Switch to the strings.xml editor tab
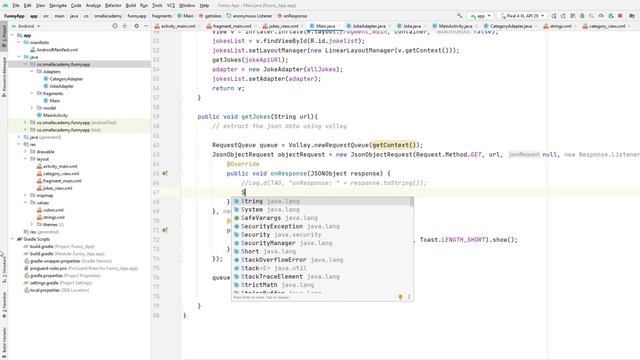This screenshot has height=360, width=640. pos(560,26)
